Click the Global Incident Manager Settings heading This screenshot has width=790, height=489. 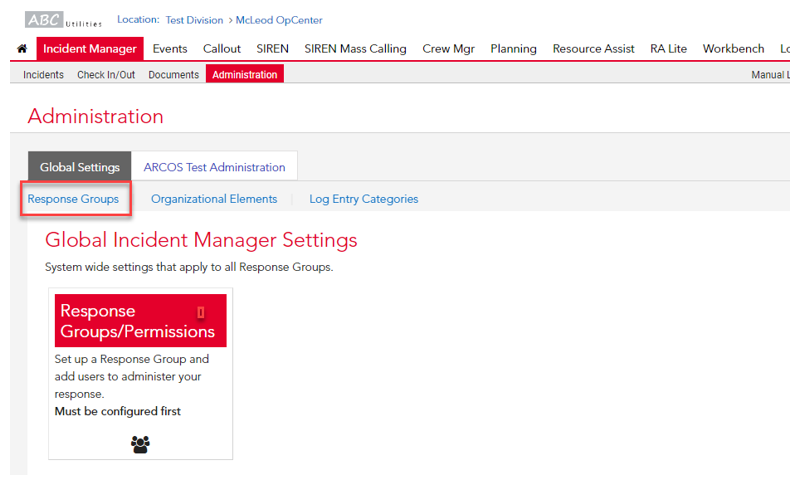[x=201, y=240]
